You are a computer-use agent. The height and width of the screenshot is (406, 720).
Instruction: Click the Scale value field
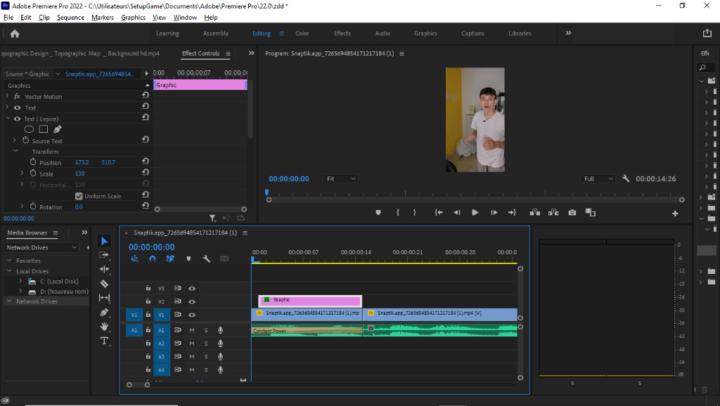click(x=80, y=173)
